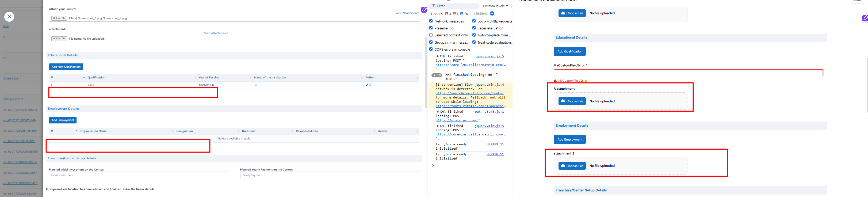Expand the XHR message from out-4.5.45.js

(438, 112)
